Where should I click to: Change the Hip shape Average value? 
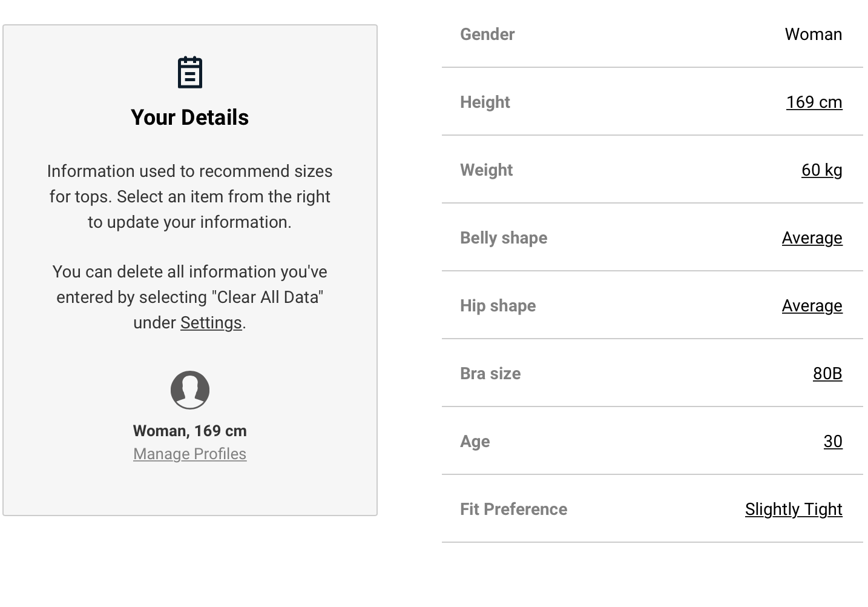click(x=811, y=306)
